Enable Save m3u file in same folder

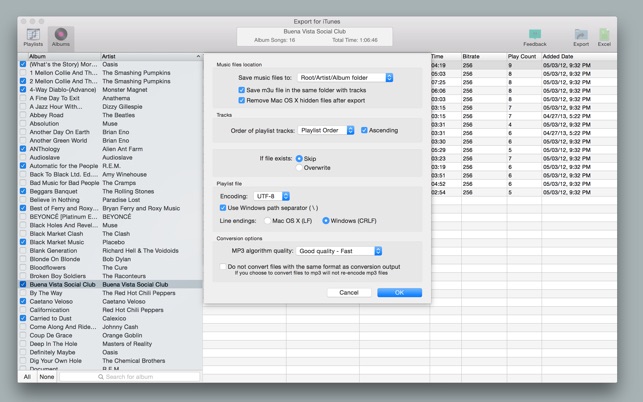tap(241, 90)
